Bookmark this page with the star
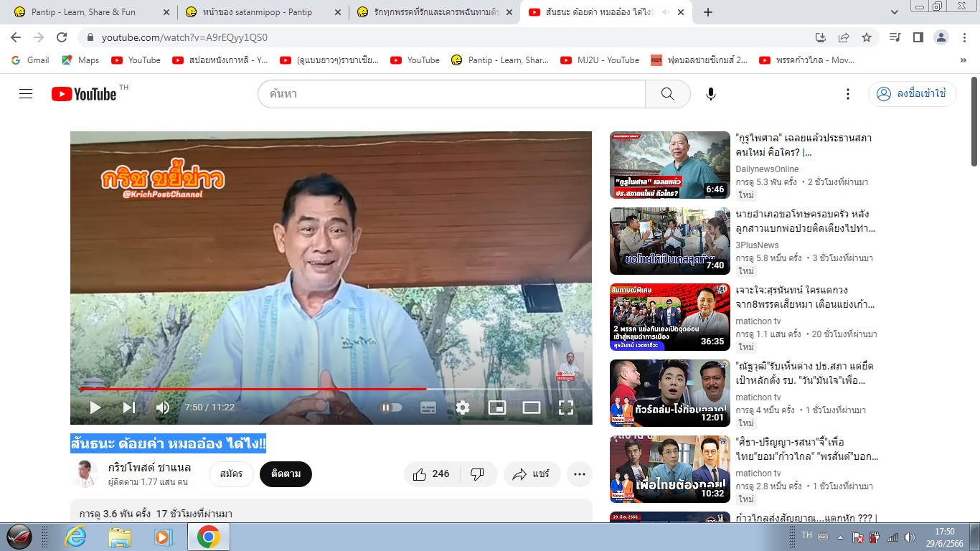This screenshot has width=980, height=551. tap(867, 37)
